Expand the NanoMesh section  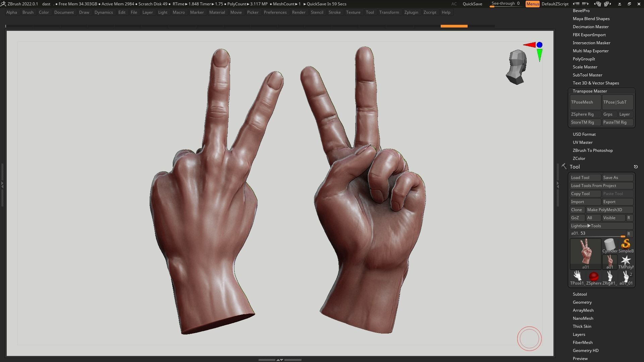[x=583, y=318]
